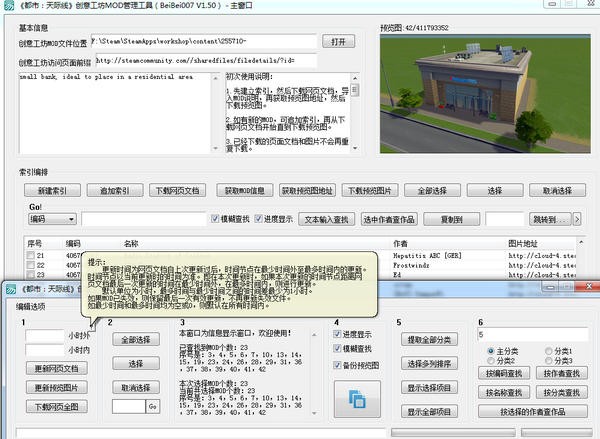Click the 按名称查找 button
Screen dimensions: 600x439
click(504, 392)
